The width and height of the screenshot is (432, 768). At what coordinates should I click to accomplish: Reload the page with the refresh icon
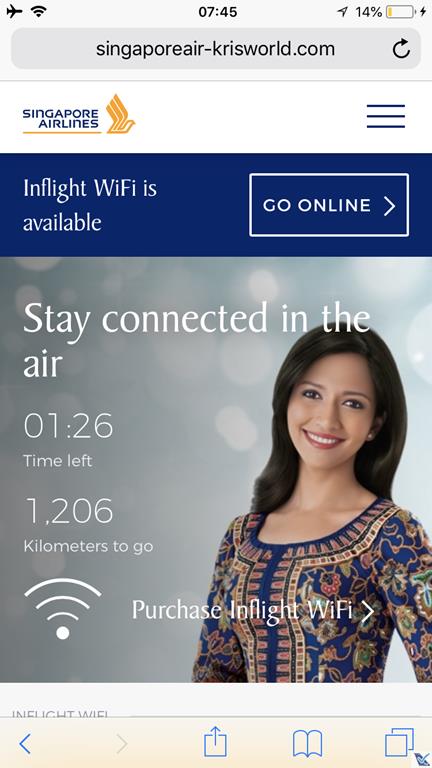pos(401,49)
